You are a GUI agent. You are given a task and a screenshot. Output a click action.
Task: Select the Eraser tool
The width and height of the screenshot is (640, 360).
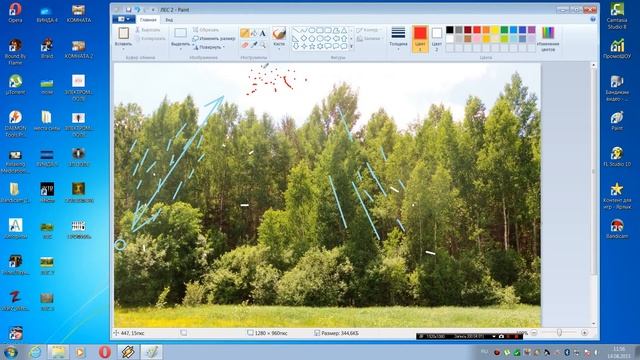[x=244, y=45]
